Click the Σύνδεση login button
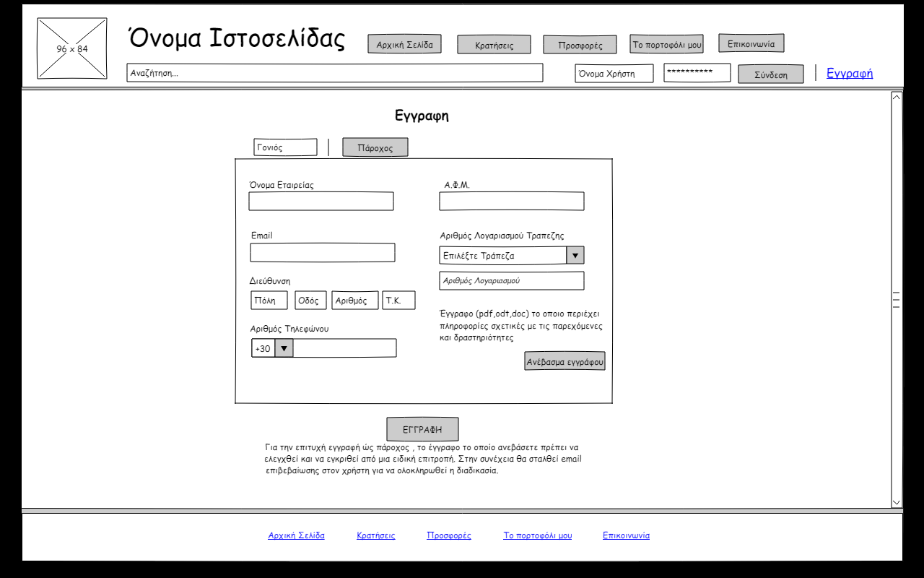Image resolution: width=924 pixels, height=578 pixels. pos(770,74)
